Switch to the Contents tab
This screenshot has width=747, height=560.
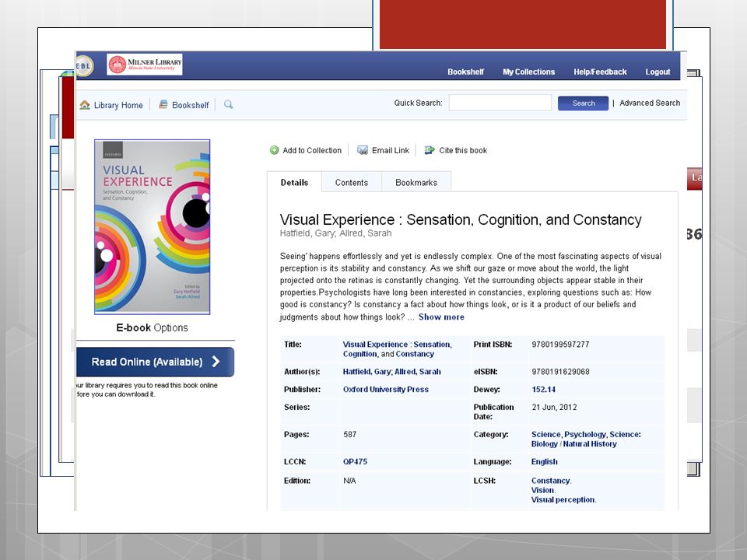point(352,182)
